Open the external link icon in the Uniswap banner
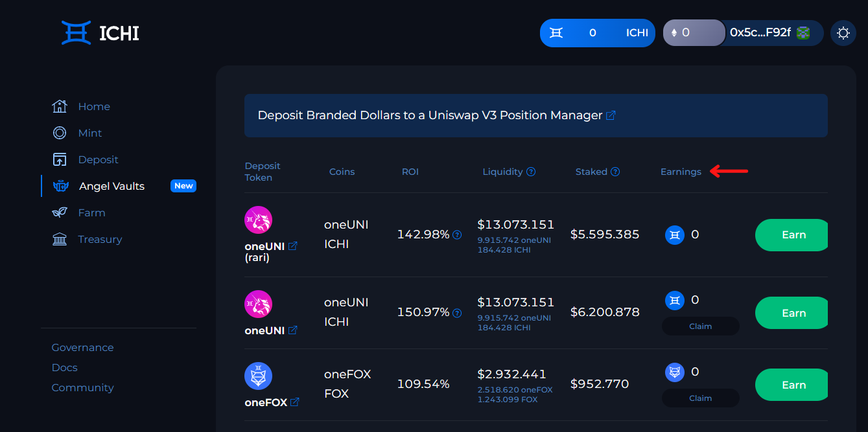This screenshot has width=868, height=432. (611, 115)
